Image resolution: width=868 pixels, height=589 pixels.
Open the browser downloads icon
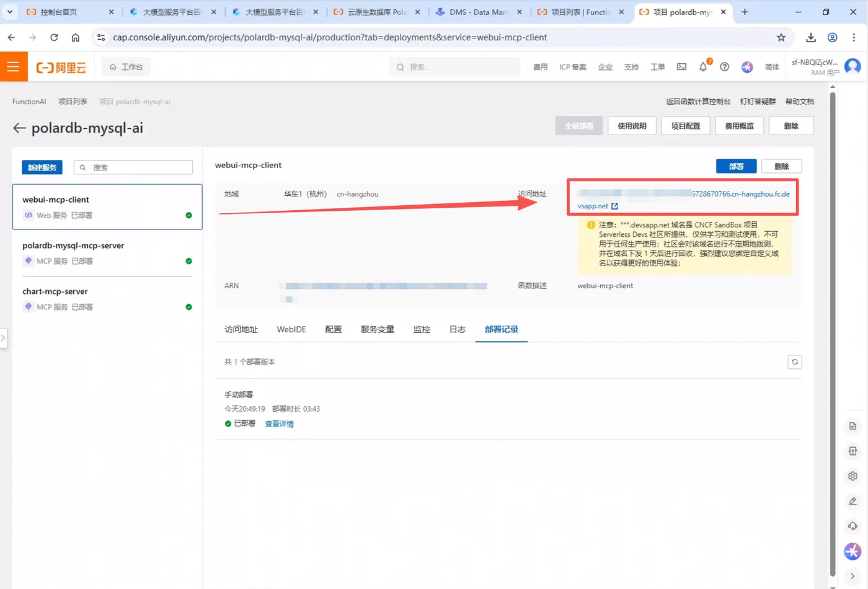[x=811, y=37]
